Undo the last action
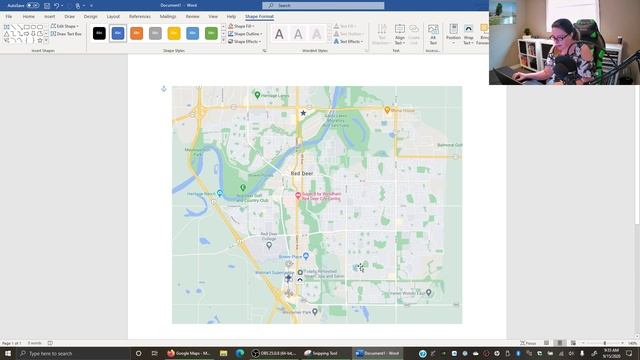The height and width of the screenshot is (360, 640). pyautogui.click(x=57, y=6)
